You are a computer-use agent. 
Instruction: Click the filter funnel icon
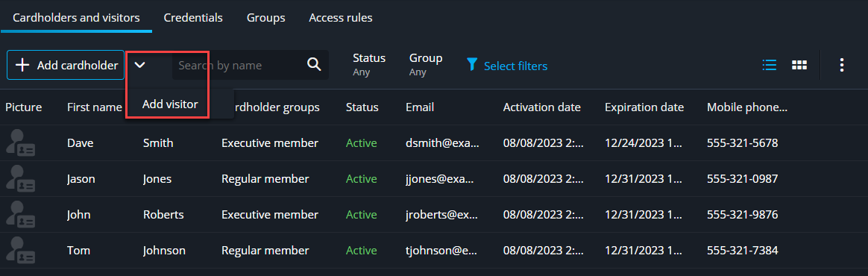coord(471,65)
